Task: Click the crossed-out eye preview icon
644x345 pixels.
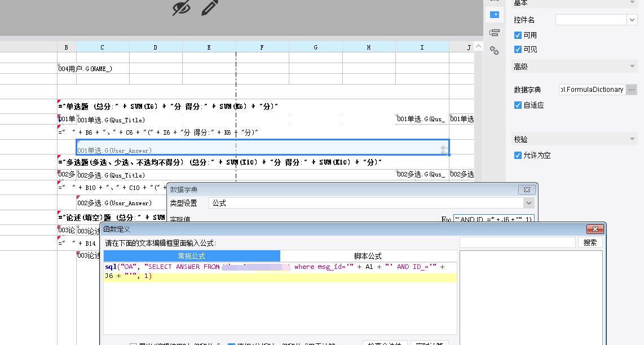Action: [181, 7]
